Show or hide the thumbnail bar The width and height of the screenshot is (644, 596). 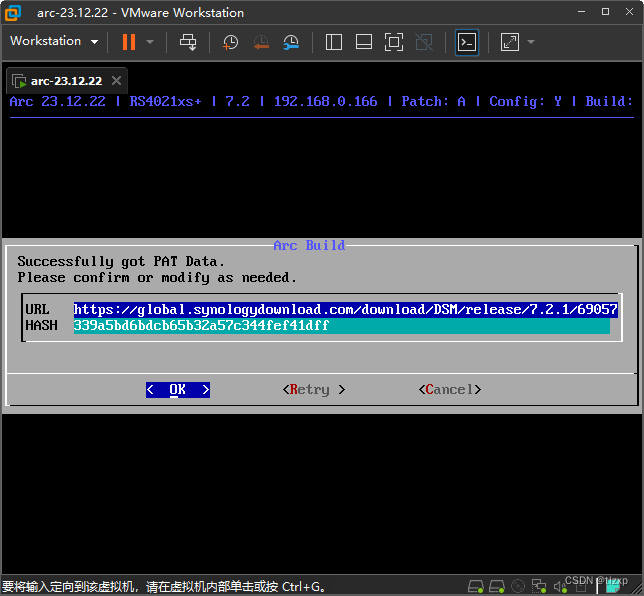(x=364, y=42)
